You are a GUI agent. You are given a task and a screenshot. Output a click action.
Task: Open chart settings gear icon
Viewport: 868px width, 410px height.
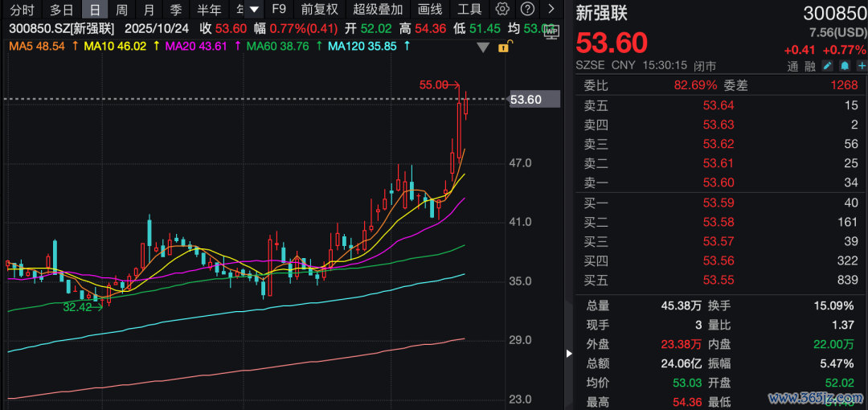[x=502, y=10]
